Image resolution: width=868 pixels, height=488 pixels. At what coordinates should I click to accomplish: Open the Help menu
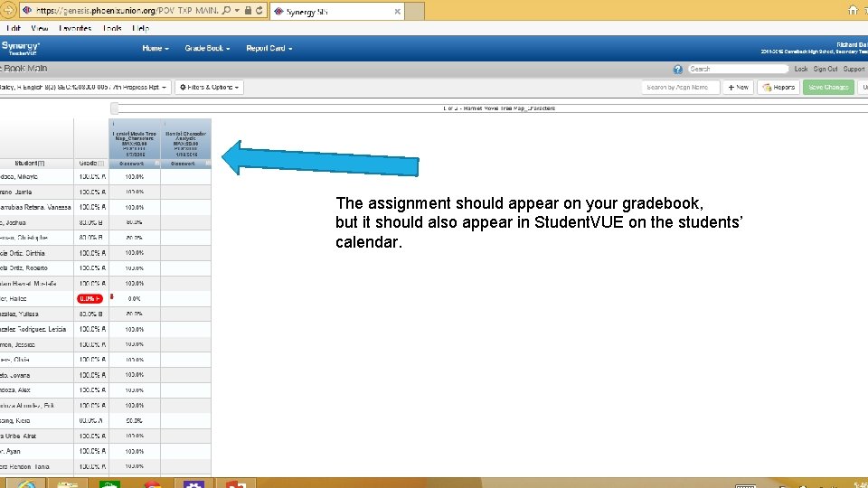click(x=141, y=28)
